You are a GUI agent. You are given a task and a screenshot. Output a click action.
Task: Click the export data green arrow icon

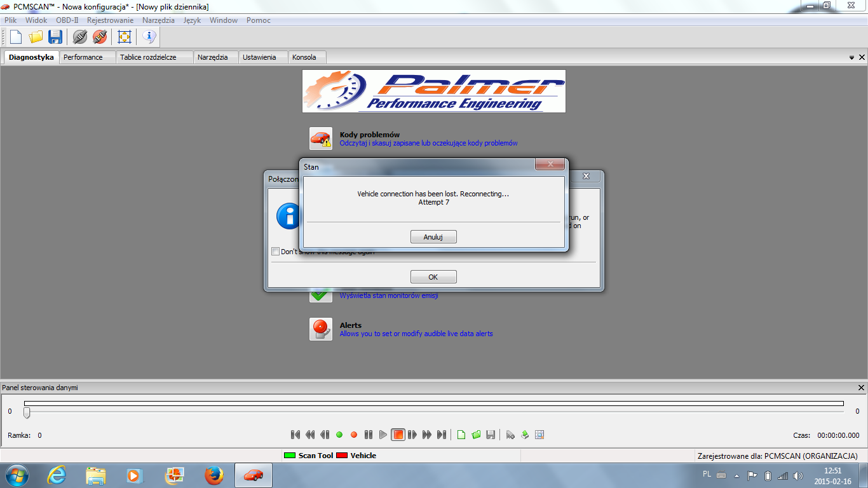525,435
